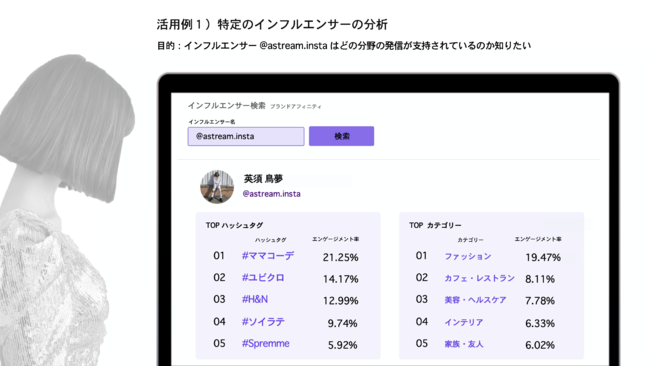Select the #Spremme hashtag

click(266, 344)
